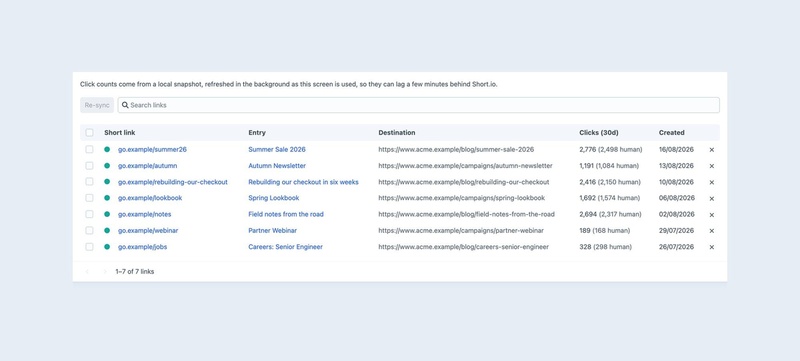
Task: Click the green status dot for go.example/webinar
Action: tap(107, 230)
